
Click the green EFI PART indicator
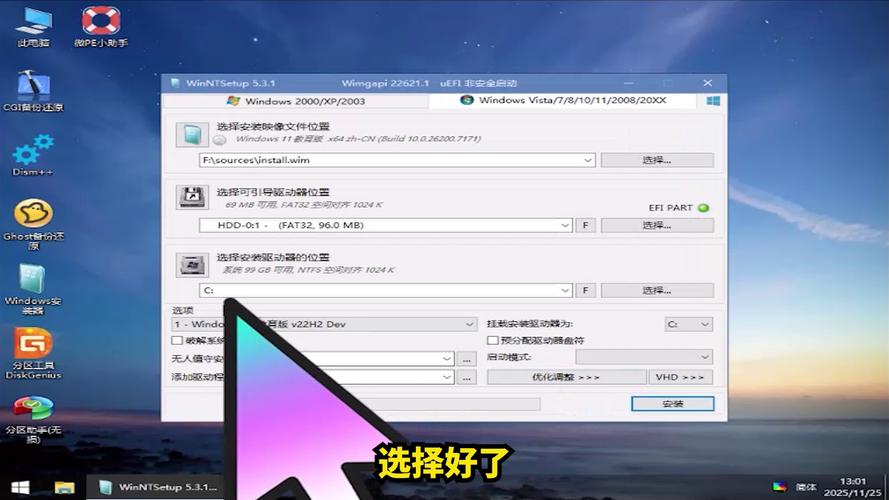point(704,207)
